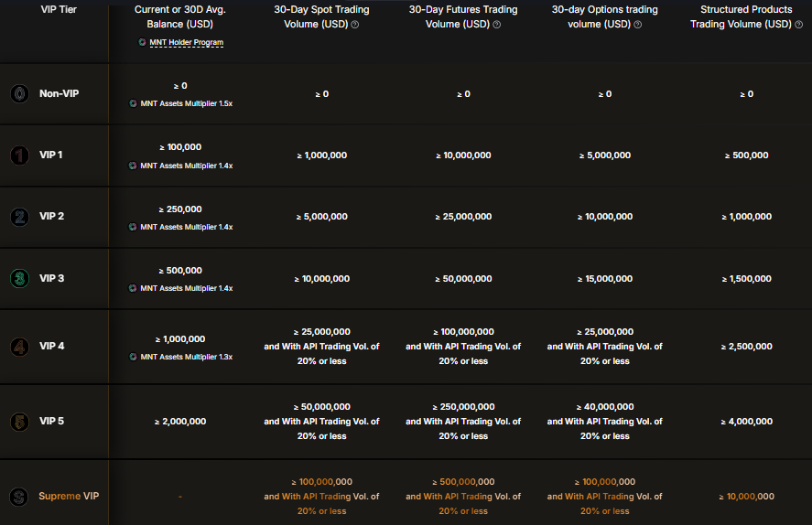
Task: Click VIP 3 options volume ≥ 15,000,000
Action: (605, 279)
